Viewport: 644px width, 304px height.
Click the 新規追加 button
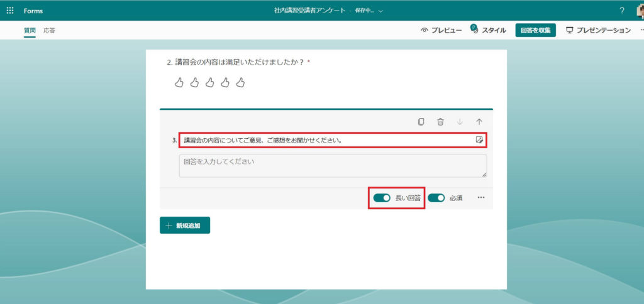pyautogui.click(x=185, y=225)
